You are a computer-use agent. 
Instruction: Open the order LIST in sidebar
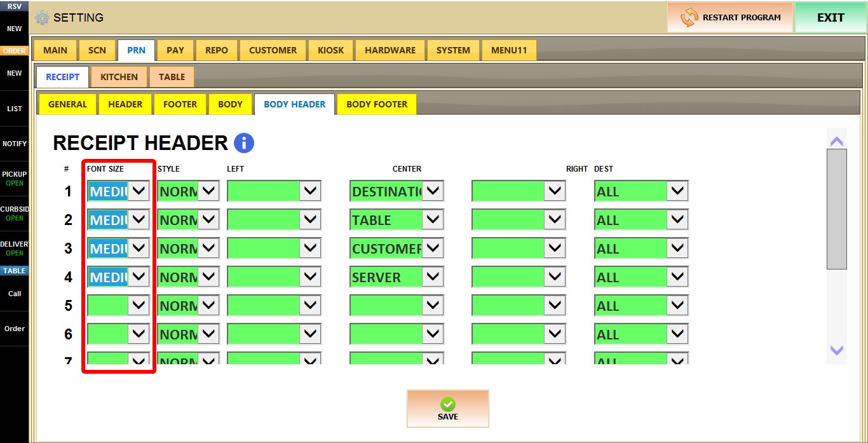(x=14, y=109)
